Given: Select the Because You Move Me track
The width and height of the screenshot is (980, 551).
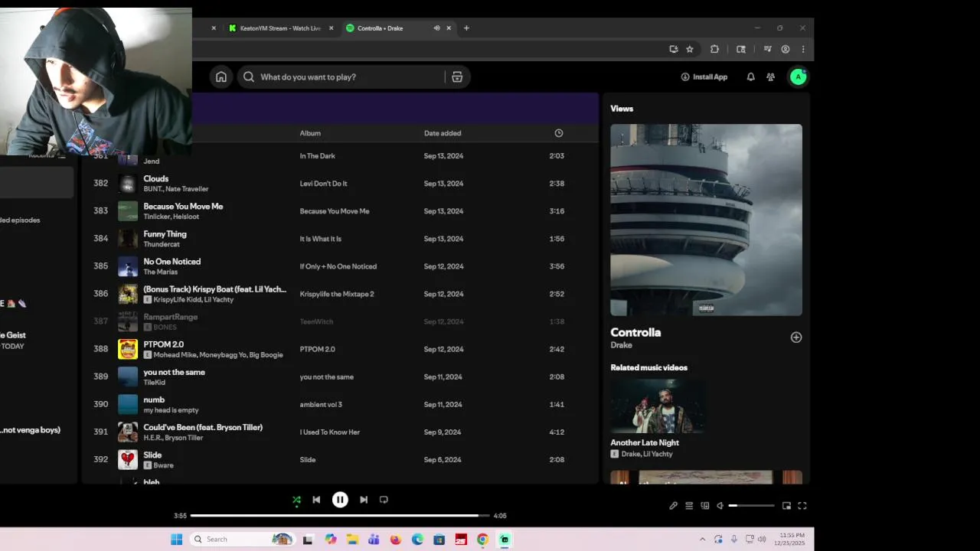Looking at the screenshot, I should (x=341, y=211).
